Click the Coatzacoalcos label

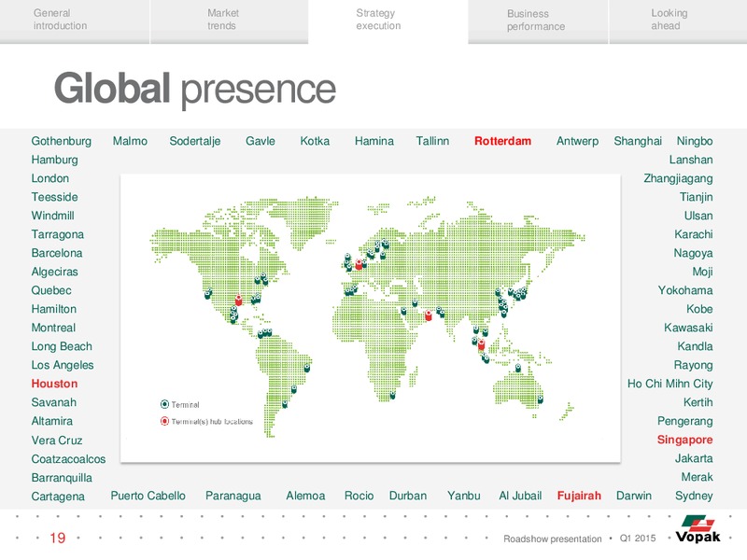click(x=68, y=459)
